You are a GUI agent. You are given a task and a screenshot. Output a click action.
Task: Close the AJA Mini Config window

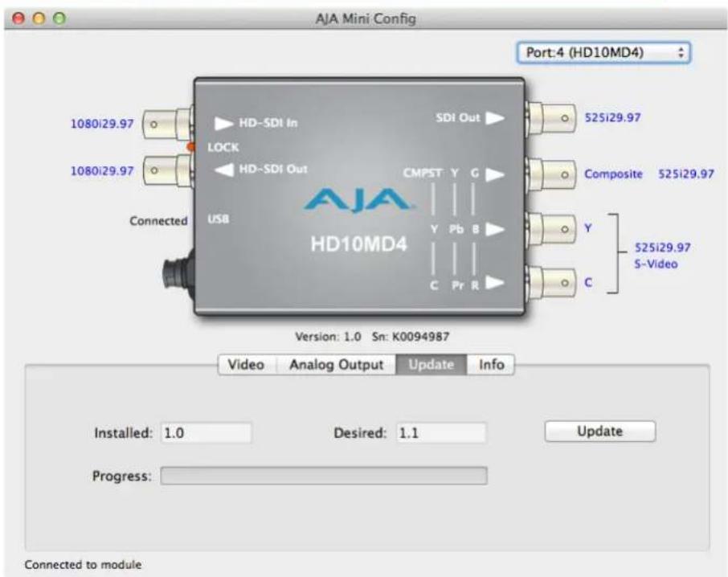pos(18,18)
